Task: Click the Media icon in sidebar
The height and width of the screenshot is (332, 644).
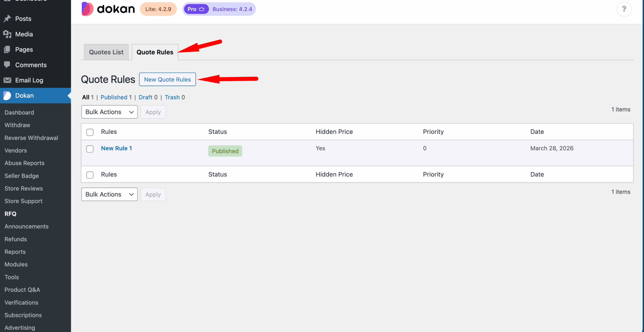Action: pyautogui.click(x=7, y=34)
